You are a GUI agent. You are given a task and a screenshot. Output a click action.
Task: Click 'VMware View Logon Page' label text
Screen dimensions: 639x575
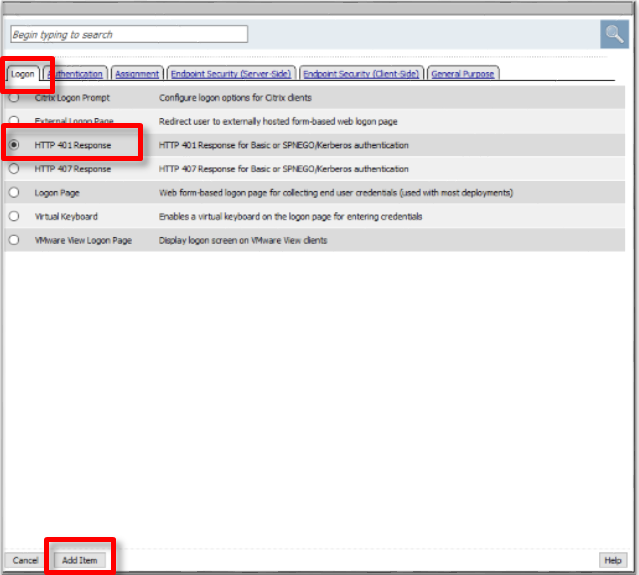pyautogui.click(x=83, y=240)
